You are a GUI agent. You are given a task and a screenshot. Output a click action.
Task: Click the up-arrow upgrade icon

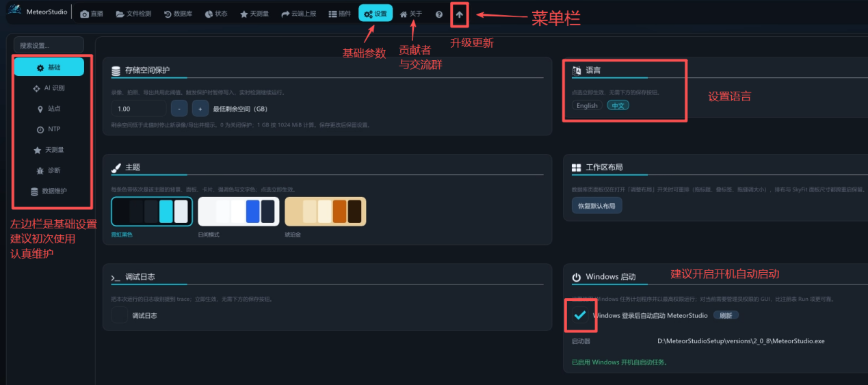(x=460, y=14)
